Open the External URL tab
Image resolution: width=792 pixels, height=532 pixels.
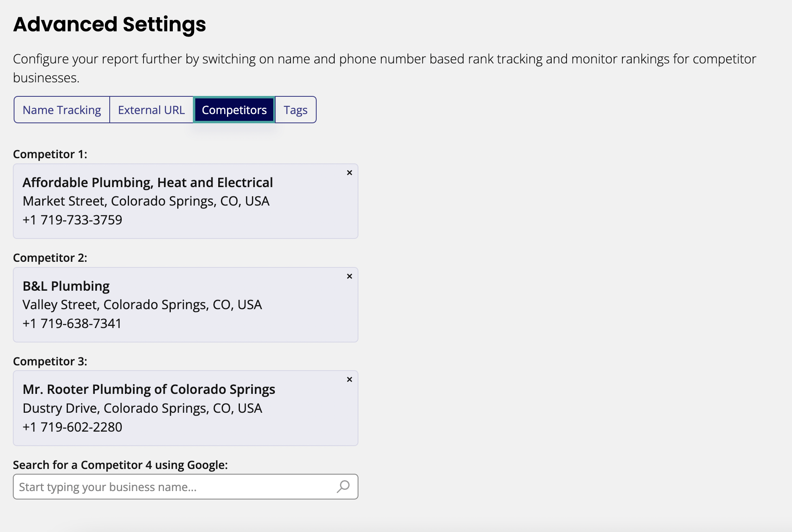151,110
